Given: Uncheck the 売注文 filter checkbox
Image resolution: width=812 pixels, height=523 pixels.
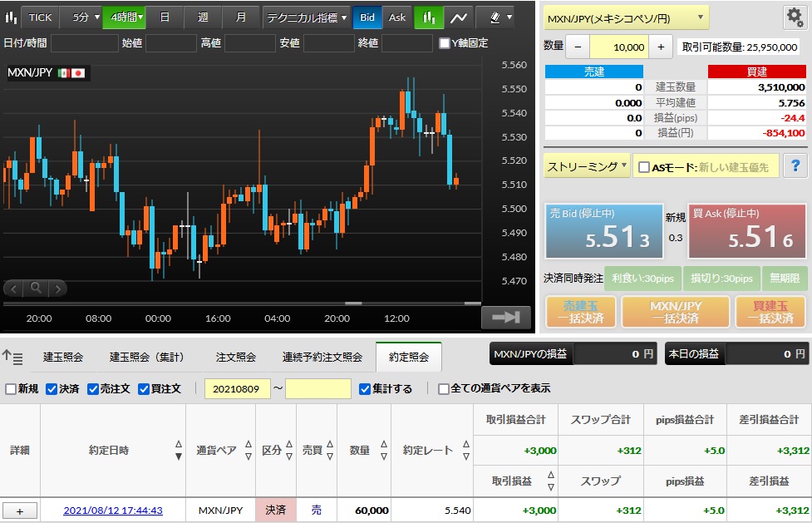Looking at the screenshot, I should point(93,389).
